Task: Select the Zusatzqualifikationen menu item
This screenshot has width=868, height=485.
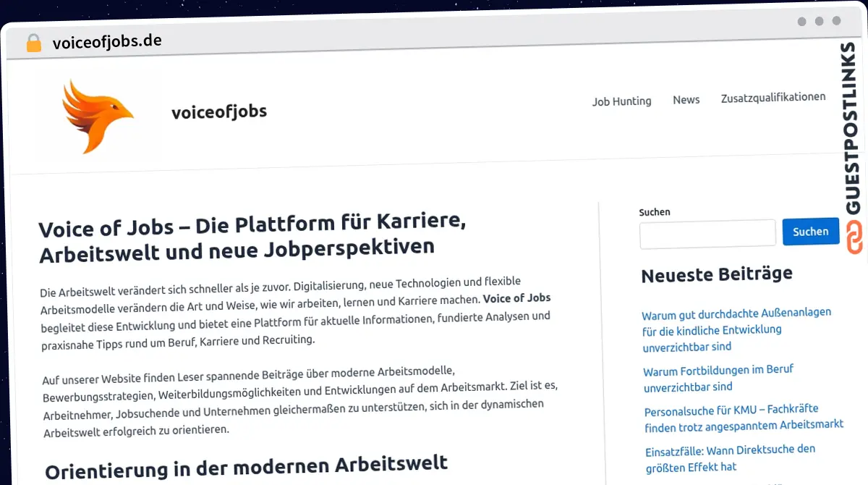Action: [773, 97]
